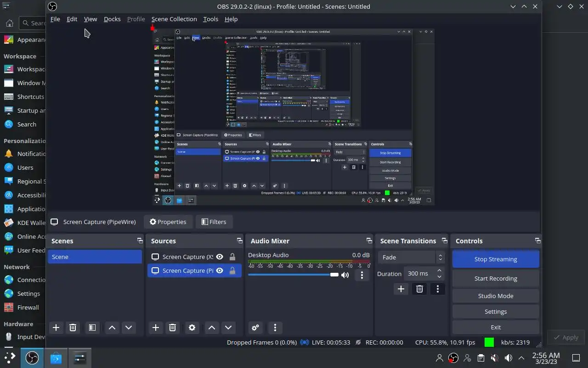Adjust the Desktop Audio volume slider
The height and width of the screenshot is (368, 588).
(293, 275)
